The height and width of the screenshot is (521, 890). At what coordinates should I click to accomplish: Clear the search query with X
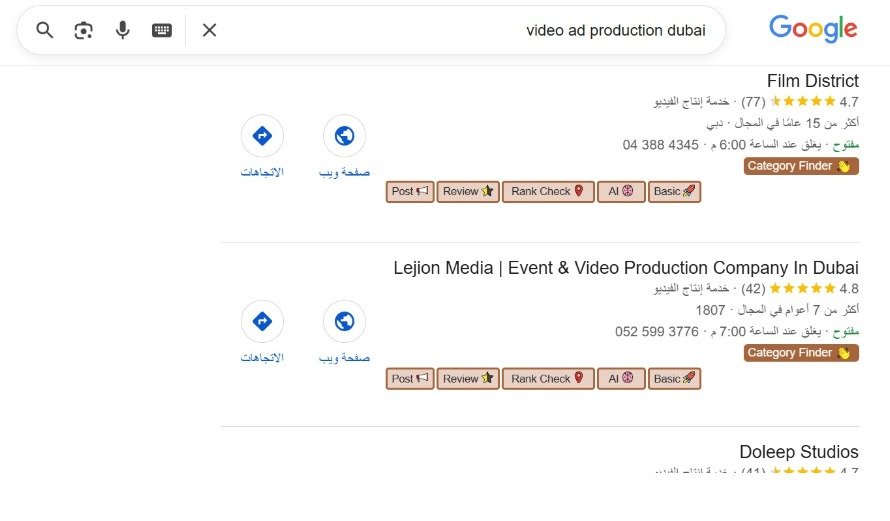[209, 30]
